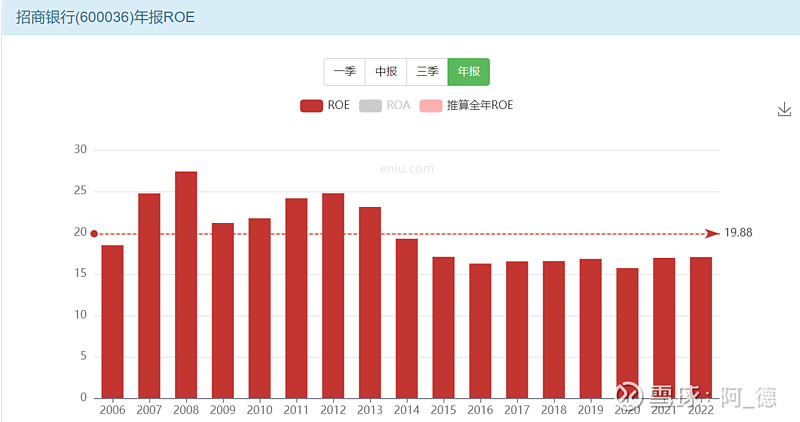This screenshot has width=800, height=422.
Task: Click the y-axis label 15
Action: coord(80,274)
